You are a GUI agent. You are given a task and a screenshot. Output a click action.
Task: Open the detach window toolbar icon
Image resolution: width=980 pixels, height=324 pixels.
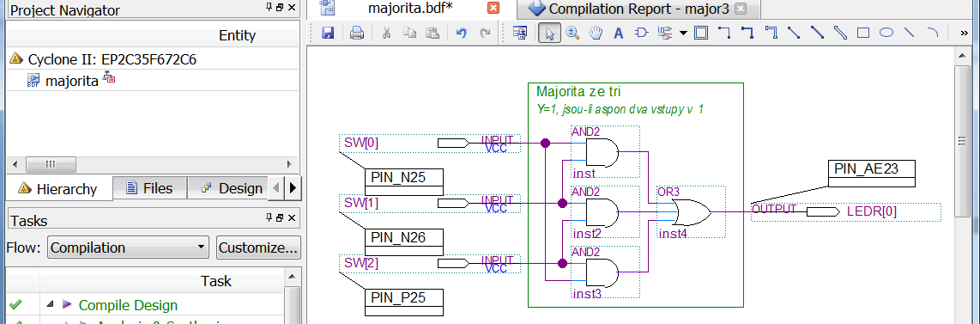point(519,34)
